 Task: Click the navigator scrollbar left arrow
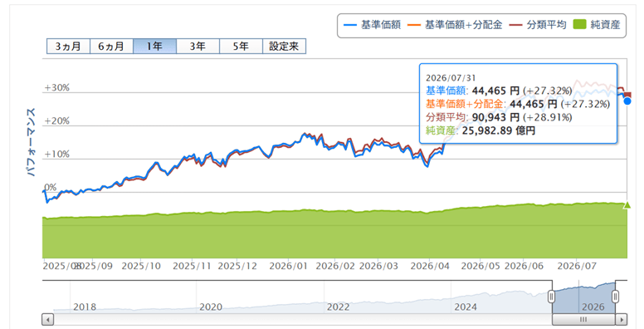(48, 319)
